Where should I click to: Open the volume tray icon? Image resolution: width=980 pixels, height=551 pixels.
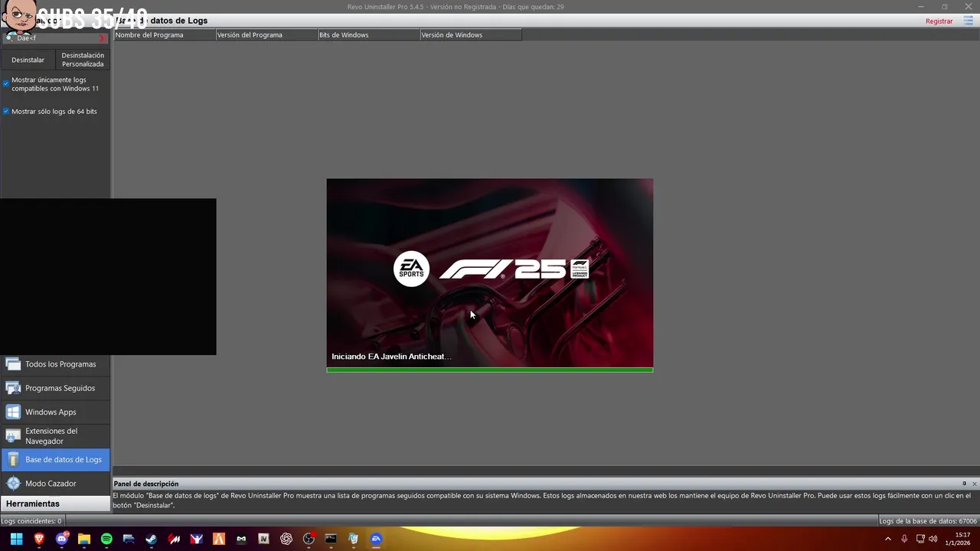coord(933,539)
